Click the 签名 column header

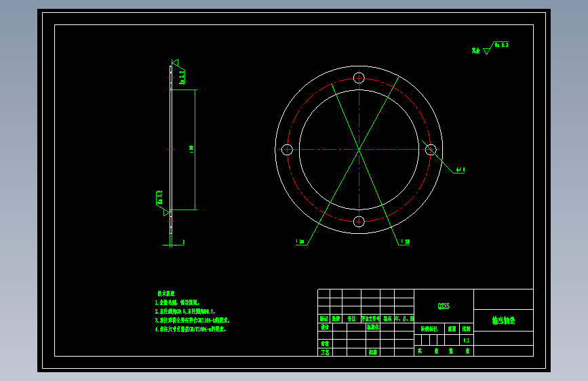[387, 319]
